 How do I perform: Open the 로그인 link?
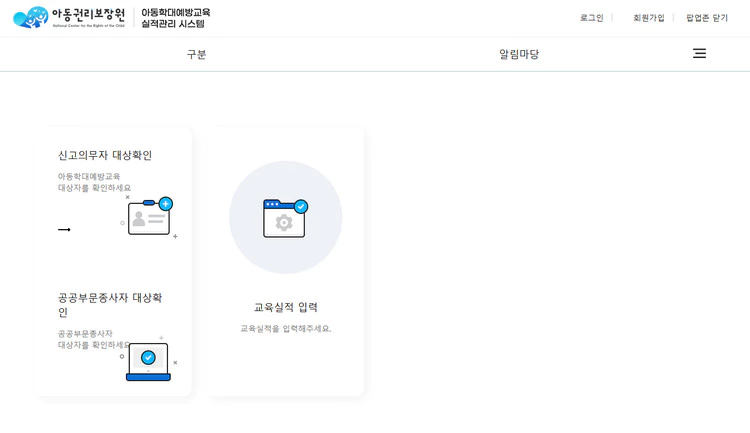pos(592,18)
